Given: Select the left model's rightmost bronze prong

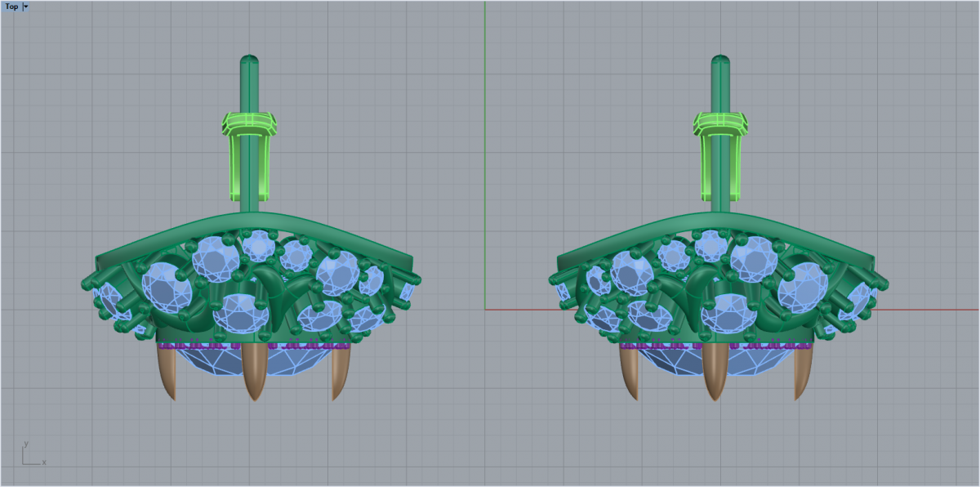Looking at the screenshot, I should (340, 372).
